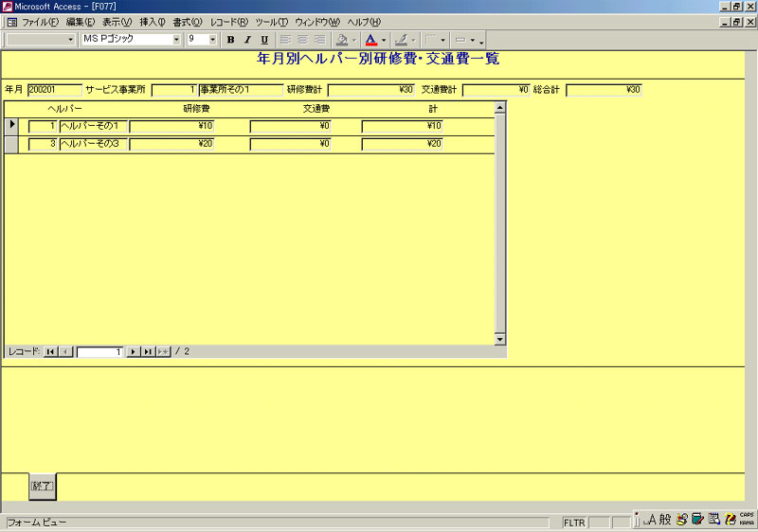758x532 pixels.
Task: Open the レコード(R) menu
Action: click(x=228, y=22)
